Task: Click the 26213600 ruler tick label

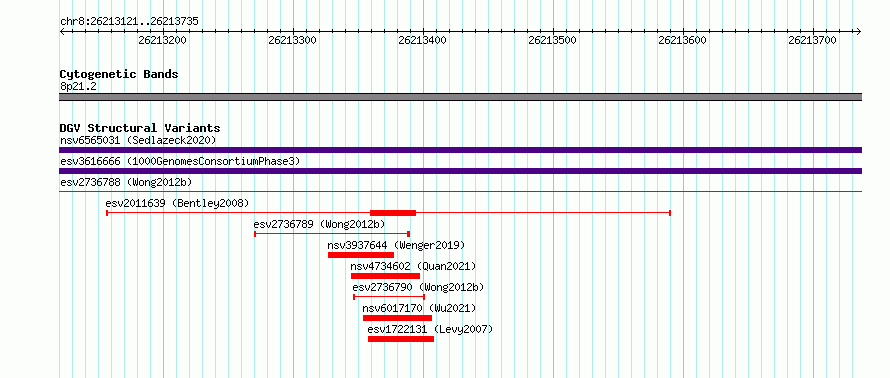Action: 682,40
